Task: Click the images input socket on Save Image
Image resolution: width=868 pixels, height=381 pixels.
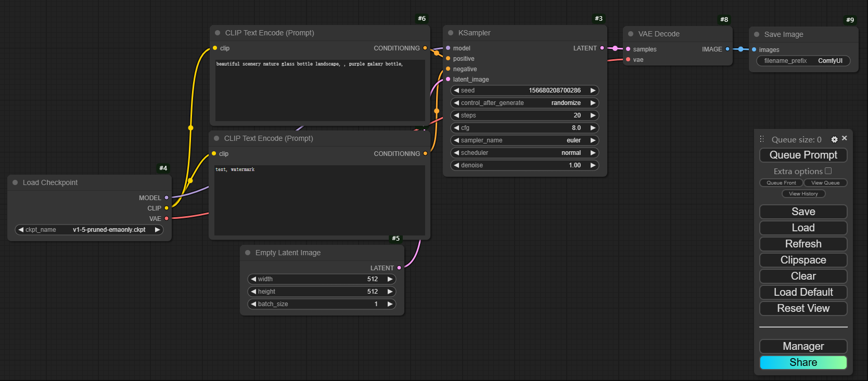Action: coord(754,49)
